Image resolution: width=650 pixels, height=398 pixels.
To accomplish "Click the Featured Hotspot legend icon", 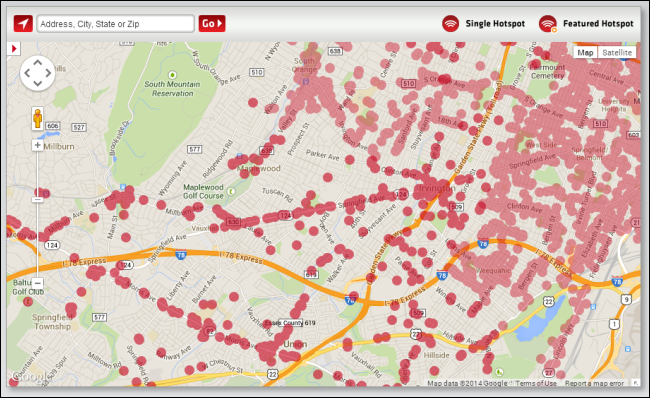I will pos(548,24).
